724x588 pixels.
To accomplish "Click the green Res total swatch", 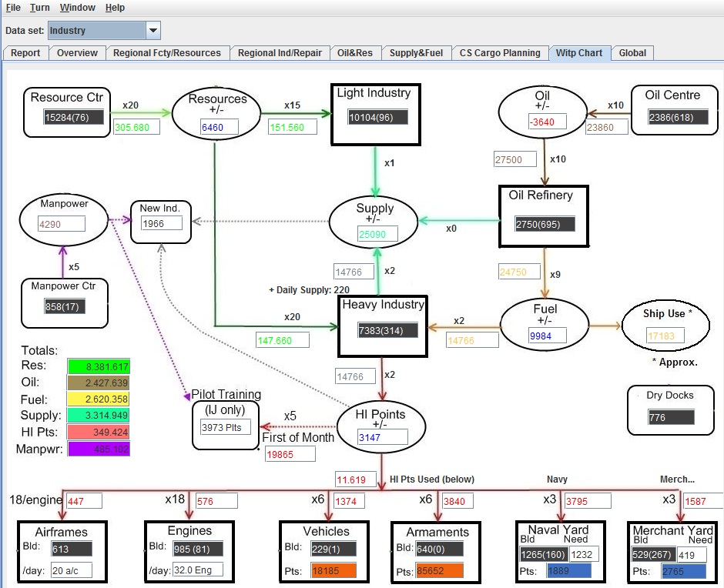I will [99, 366].
